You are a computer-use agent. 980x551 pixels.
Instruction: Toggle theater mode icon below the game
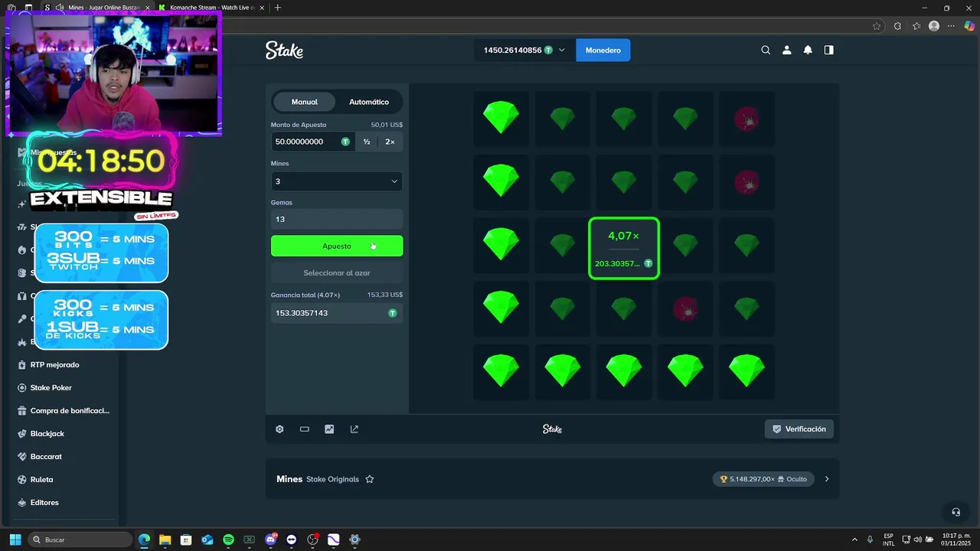(x=305, y=429)
